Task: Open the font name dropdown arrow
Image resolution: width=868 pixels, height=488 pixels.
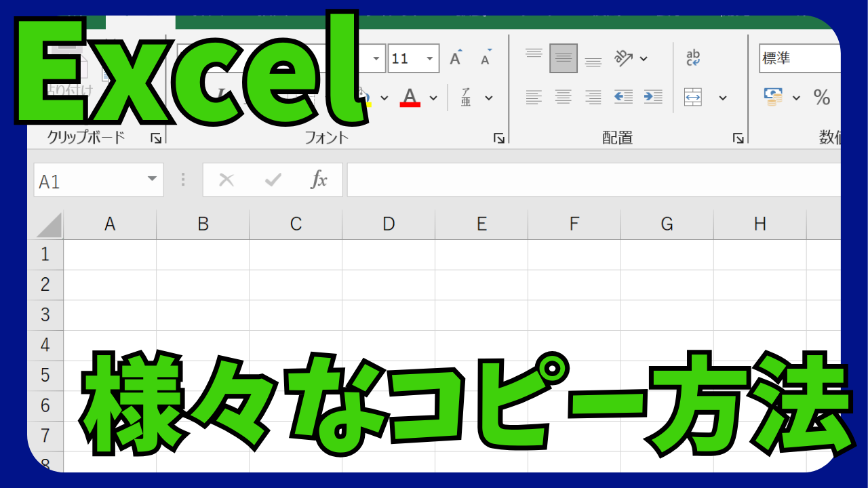Action: [x=376, y=59]
